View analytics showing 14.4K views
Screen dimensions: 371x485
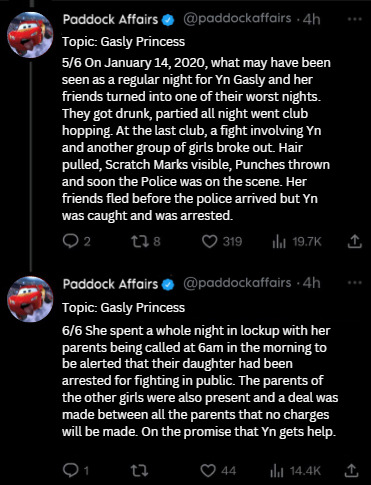tap(295, 470)
